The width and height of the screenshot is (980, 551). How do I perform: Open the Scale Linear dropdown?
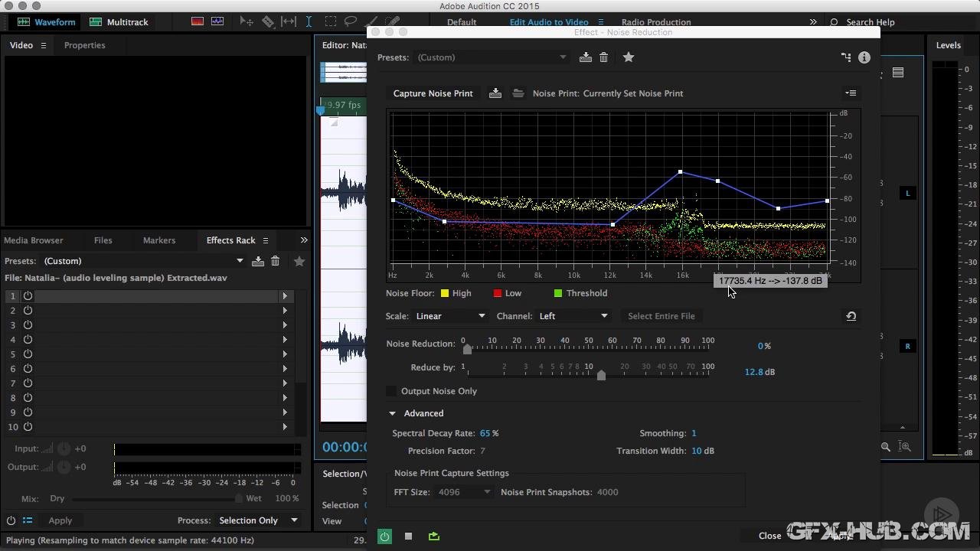tap(449, 316)
